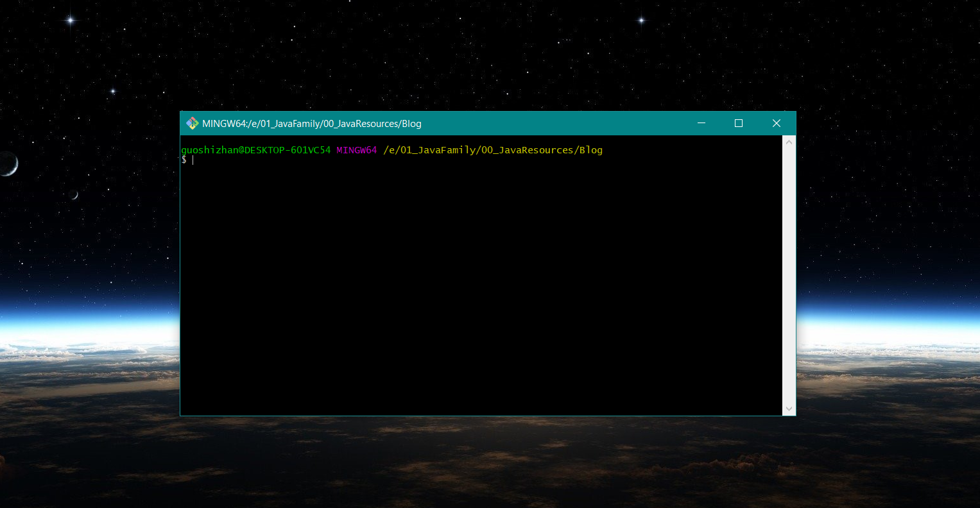The height and width of the screenshot is (508, 980).
Task: Click the bright star at top-right of desktop
Action: point(640,21)
